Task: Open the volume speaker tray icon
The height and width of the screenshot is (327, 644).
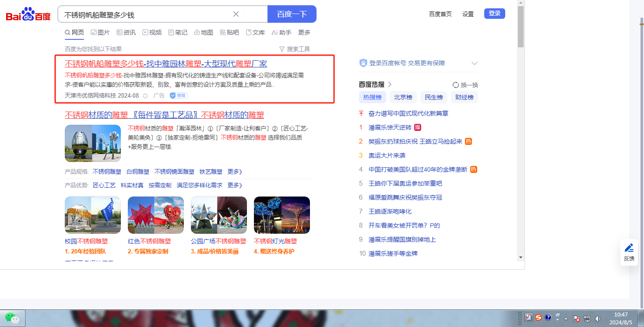Action: pos(598,319)
